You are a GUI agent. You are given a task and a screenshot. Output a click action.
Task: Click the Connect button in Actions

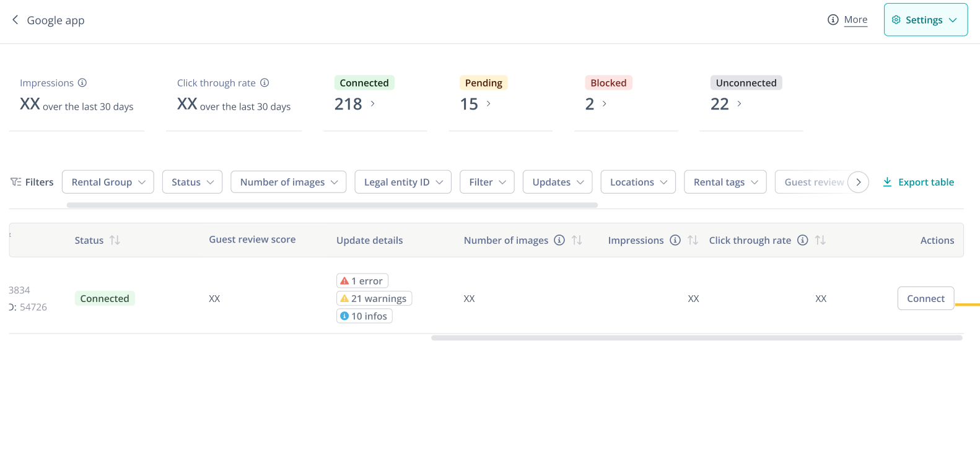tap(925, 298)
